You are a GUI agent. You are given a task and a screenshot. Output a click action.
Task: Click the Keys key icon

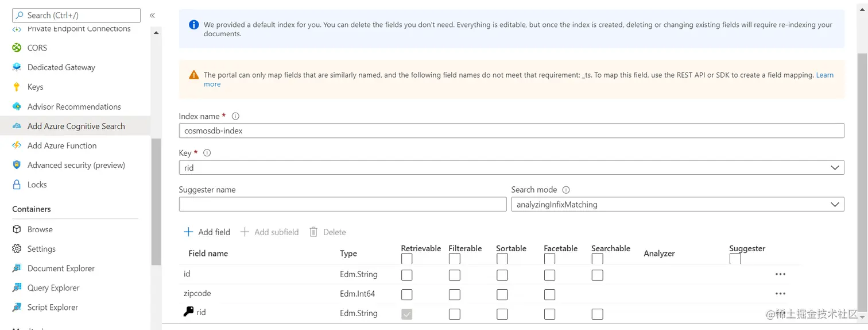coord(17,87)
